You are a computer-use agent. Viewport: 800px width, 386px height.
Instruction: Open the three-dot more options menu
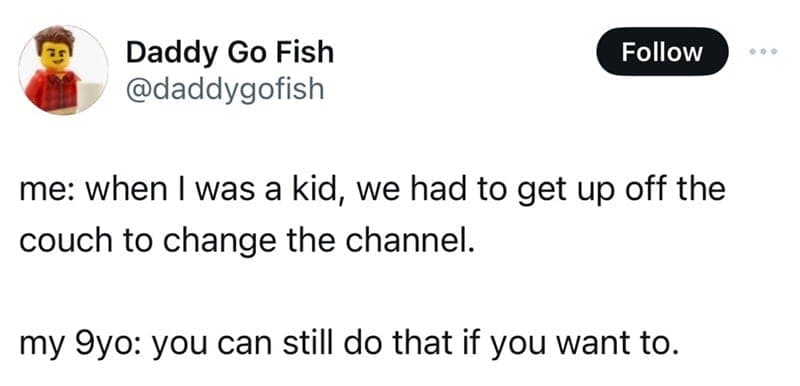764,52
